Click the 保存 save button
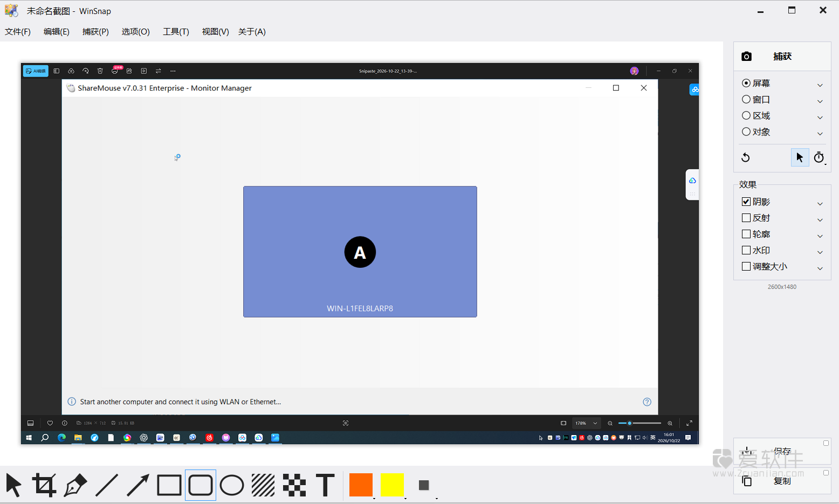Image resolution: width=839 pixels, height=504 pixels. (x=782, y=452)
